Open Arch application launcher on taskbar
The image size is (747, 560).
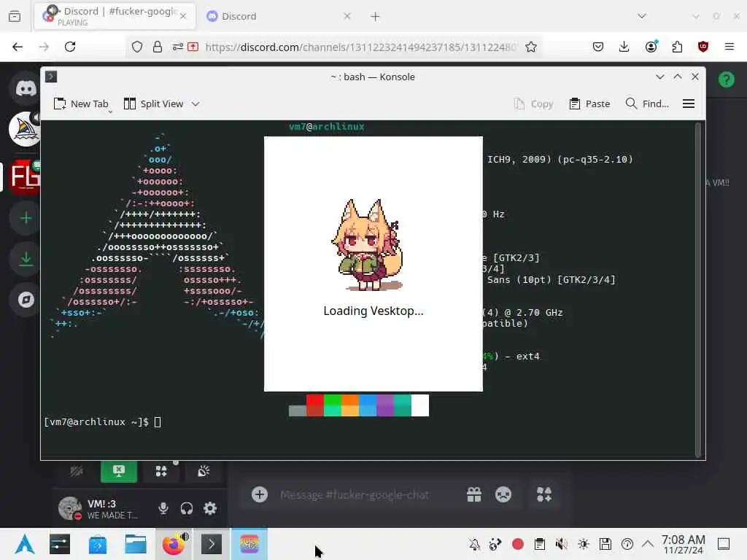(x=25, y=544)
